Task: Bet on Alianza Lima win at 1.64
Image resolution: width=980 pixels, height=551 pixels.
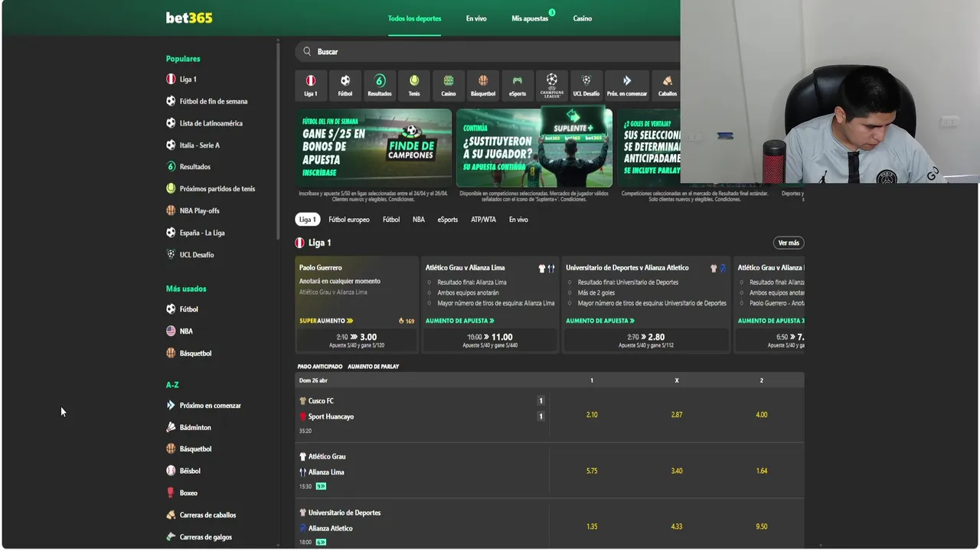Action: coord(761,471)
